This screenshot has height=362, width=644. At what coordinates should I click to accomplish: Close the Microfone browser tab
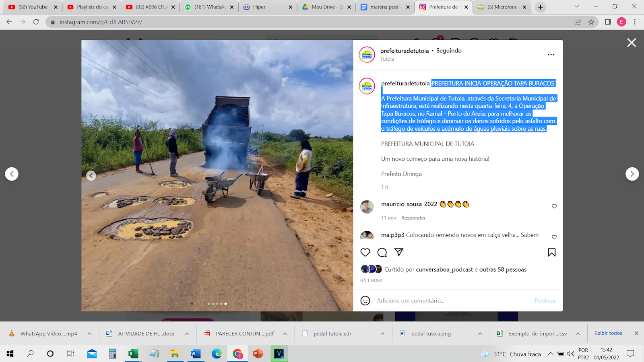[524, 7]
